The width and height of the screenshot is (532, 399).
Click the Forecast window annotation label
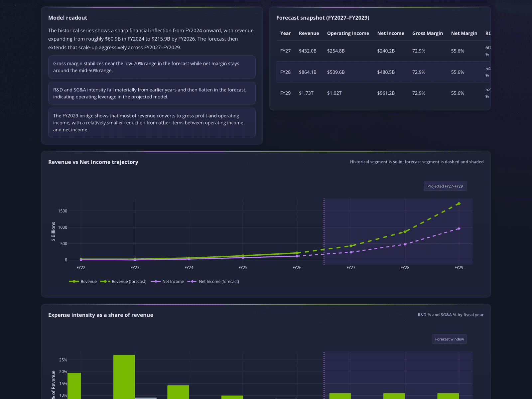449,339
